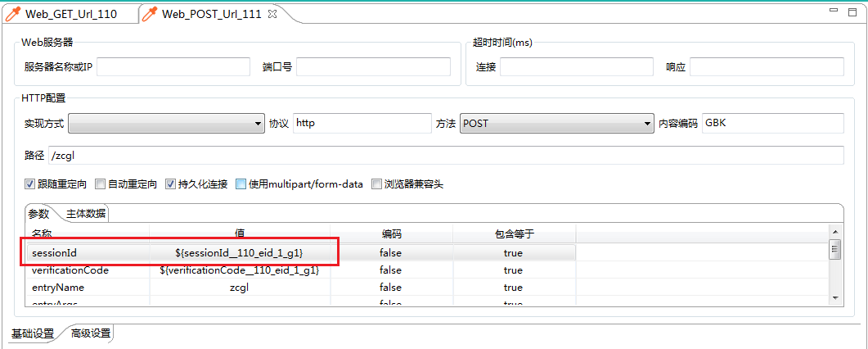Screen dimensions: 868x349
Task: Click the ${verificationCode__110_eid_1_g1} value cell
Action: (240, 270)
